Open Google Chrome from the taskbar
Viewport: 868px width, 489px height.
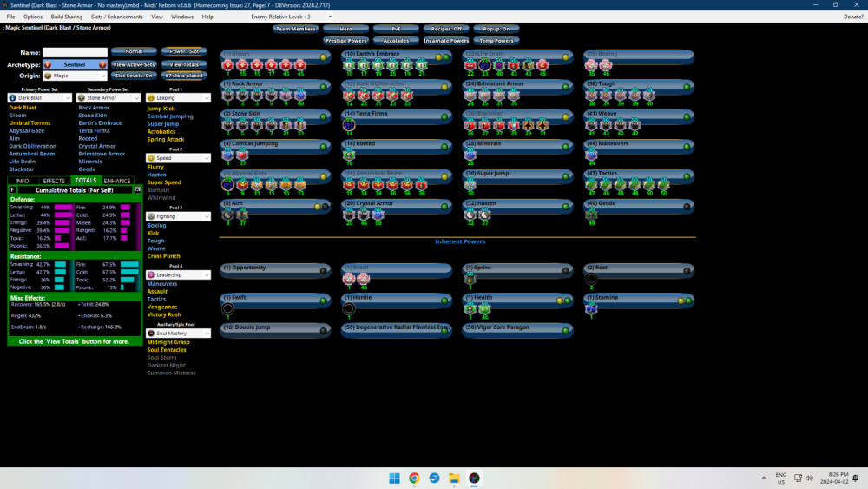414,479
